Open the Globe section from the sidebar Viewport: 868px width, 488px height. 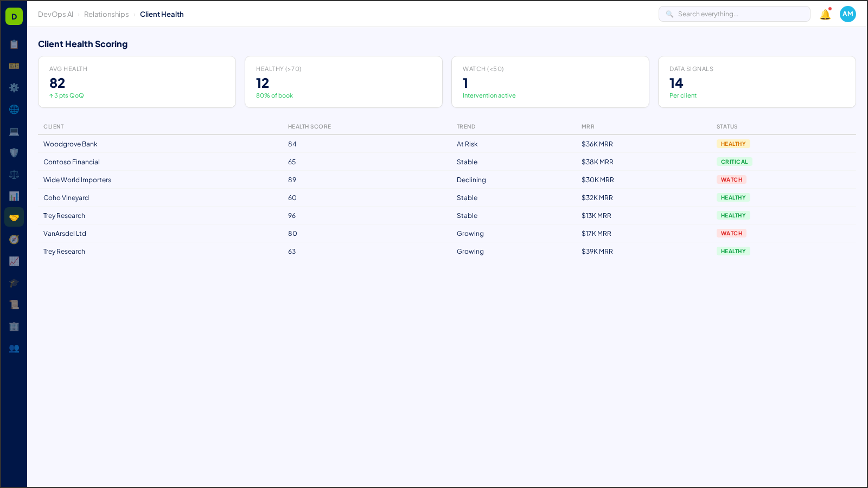(x=14, y=110)
